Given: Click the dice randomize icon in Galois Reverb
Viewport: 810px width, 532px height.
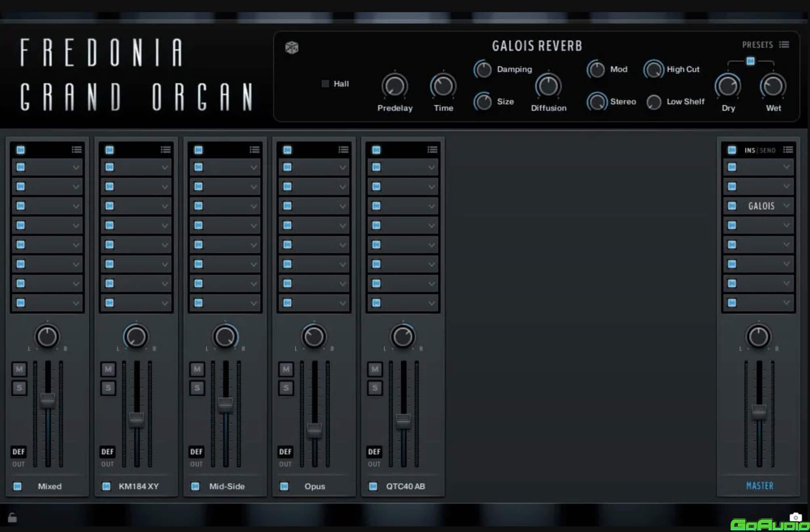Looking at the screenshot, I should tap(291, 48).
